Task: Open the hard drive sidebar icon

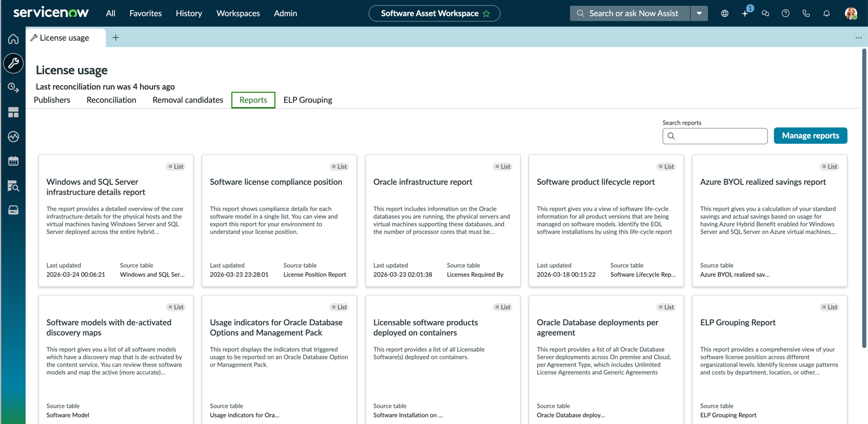Action: [x=13, y=210]
